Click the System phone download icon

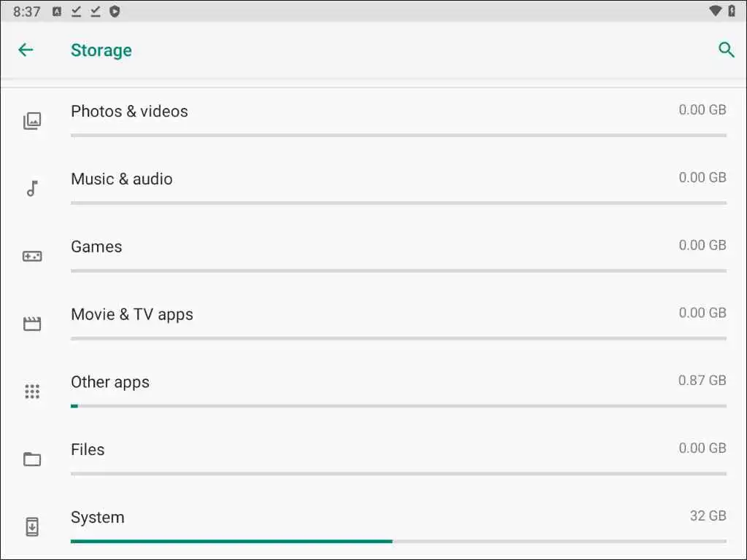click(x=32, y=526)
